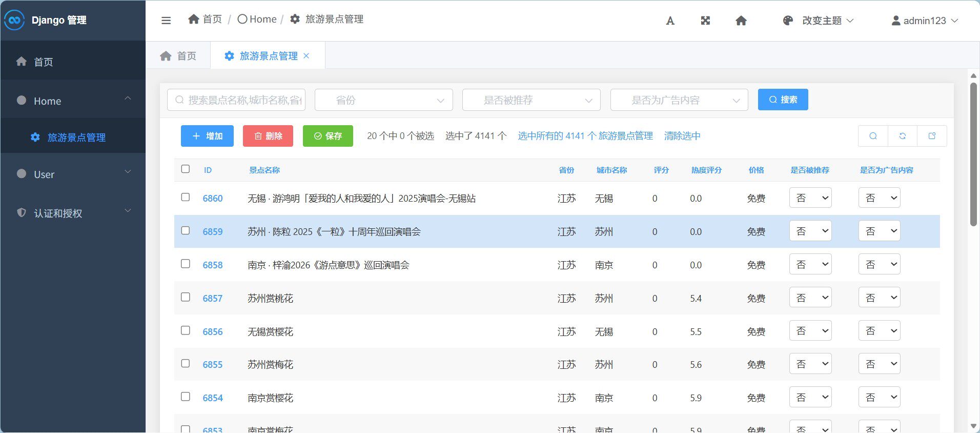Click the gear icon beside sidebar 旅游景点管理
This screenshot has width=980, height=433.
click(35, 137)
